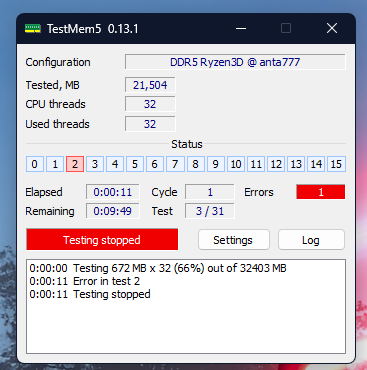Viewport: 367px width, 370px height.
Task: Click the 'Configuration' label
Action: (x=58, y=62)
